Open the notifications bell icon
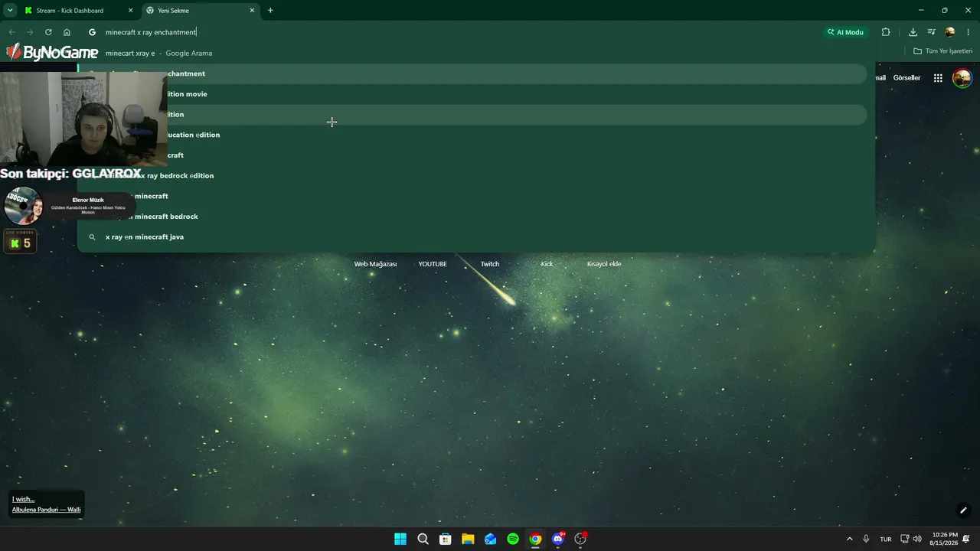 pyautogui.click(x=968, y=539)
